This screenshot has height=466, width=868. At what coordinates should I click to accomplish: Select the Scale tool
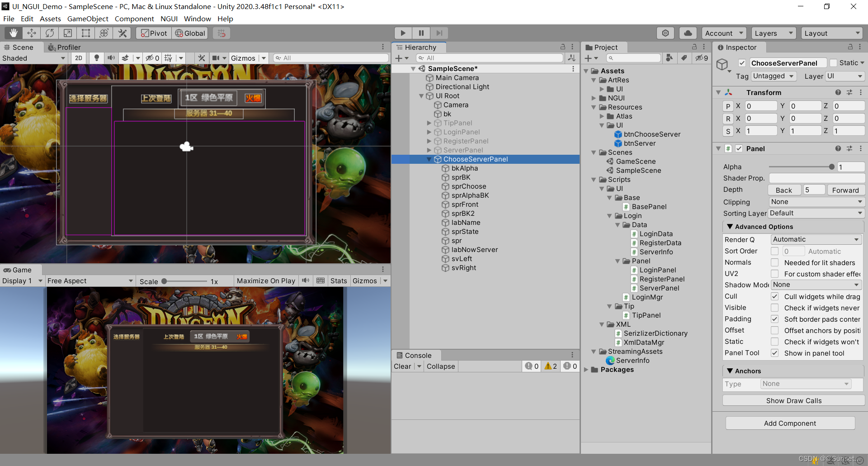pyautogui.click(x=68, y=33)
